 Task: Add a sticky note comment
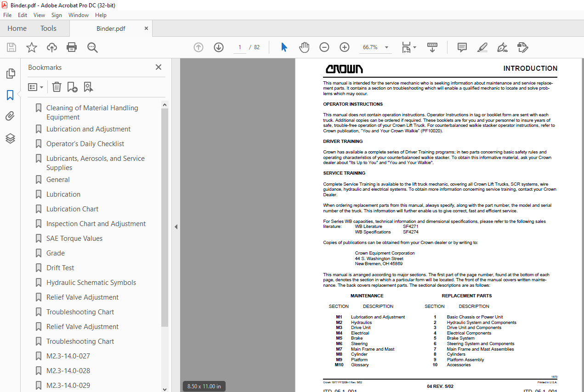pos(462,47)
